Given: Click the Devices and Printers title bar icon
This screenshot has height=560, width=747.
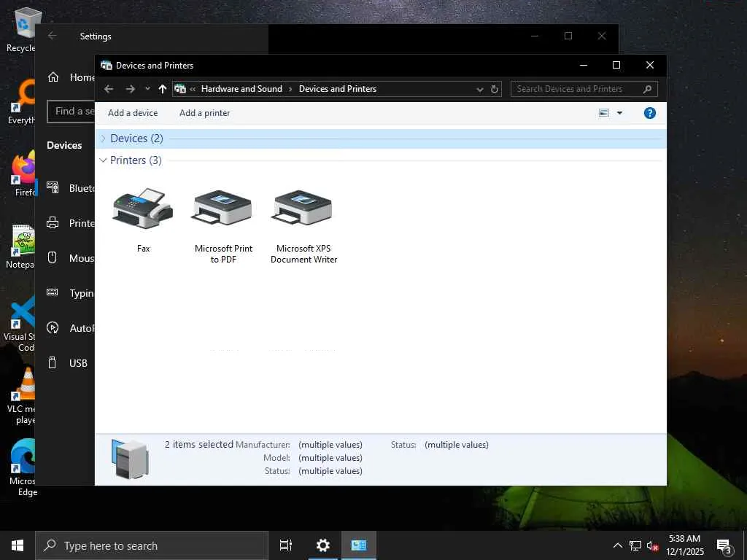Looking at the screenshot, I should [107, 65].
